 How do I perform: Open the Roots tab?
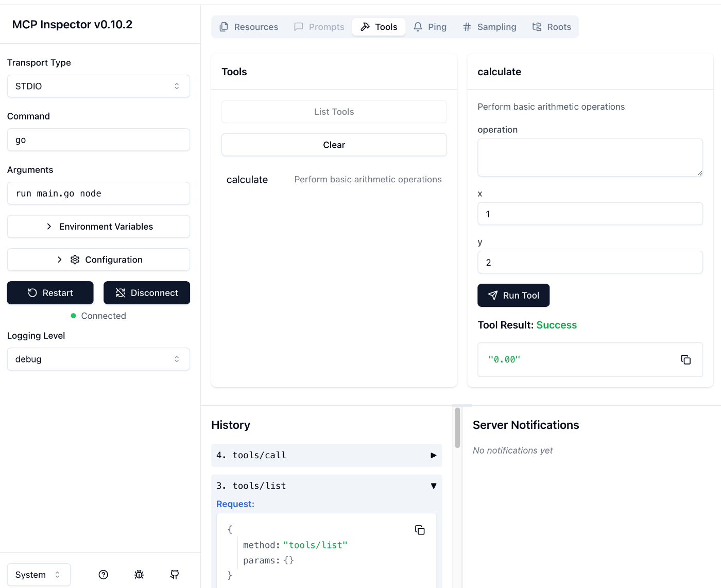tap(552, 27)
